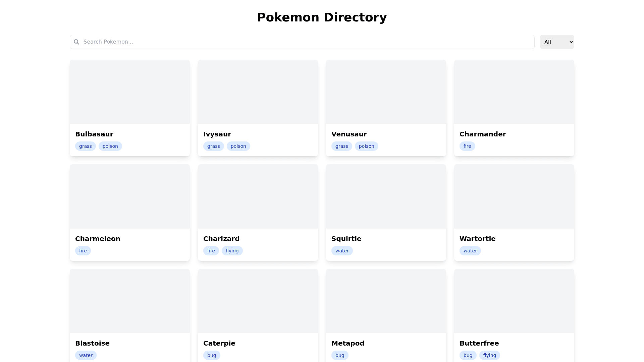Click the Venusaur name heading
Viewport: 644px width, 362px height.
click(349, 134)
